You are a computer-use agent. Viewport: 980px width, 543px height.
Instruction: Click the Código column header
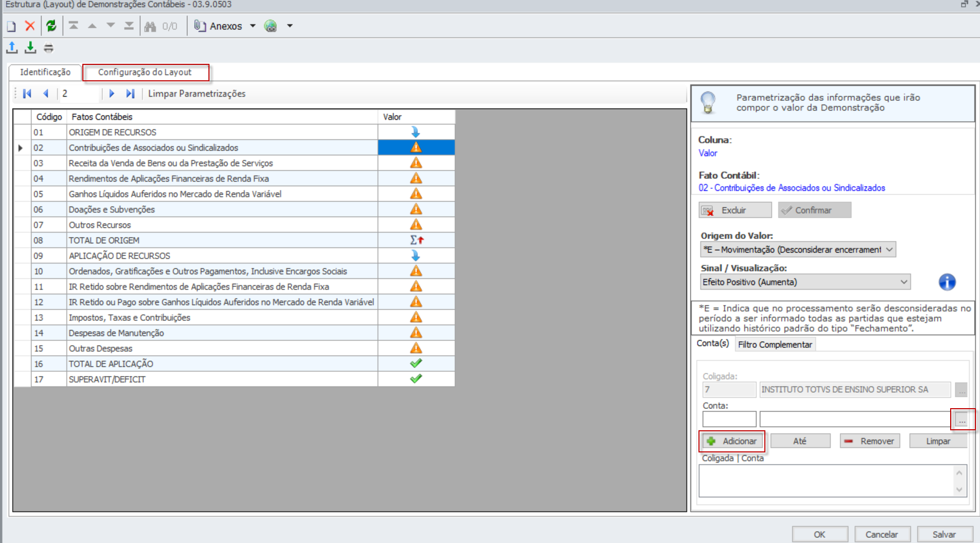point(49,117)
